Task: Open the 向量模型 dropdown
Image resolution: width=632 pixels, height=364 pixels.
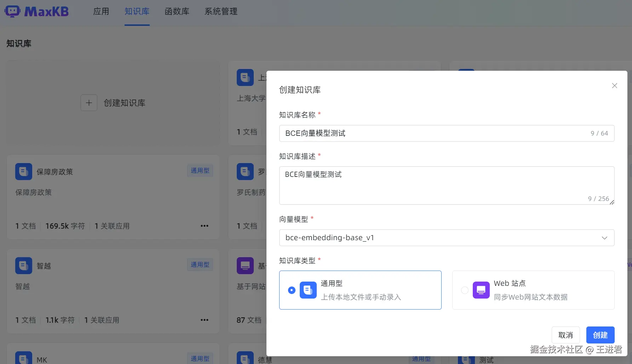Action: pos(447,238)
